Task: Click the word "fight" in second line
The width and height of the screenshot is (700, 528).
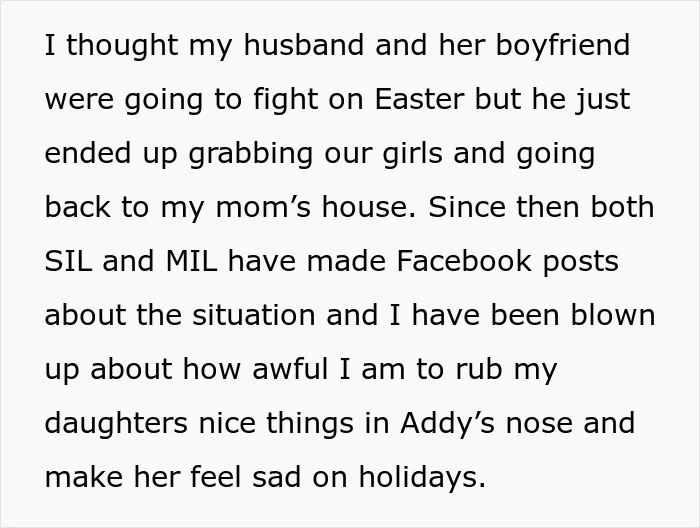Action: [286, 100]
